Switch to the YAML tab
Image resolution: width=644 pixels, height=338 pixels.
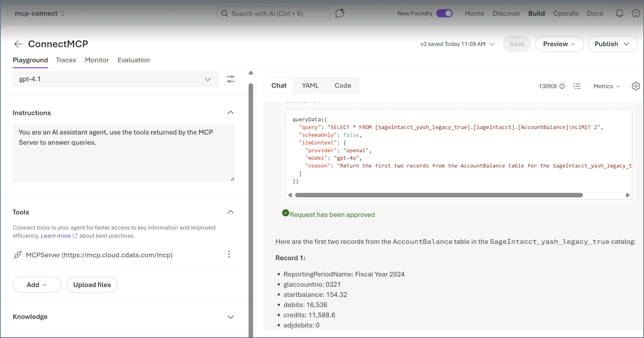pos(310,86)
